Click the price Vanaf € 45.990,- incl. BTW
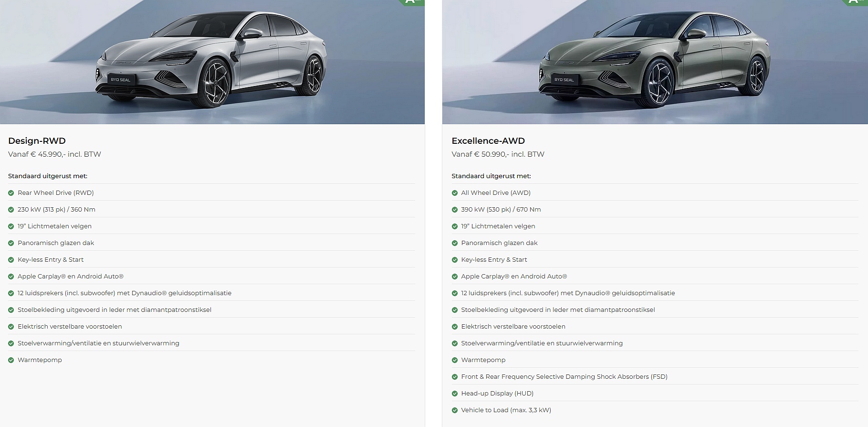The height and width of the screenshot is (427, 868). pyautogui.click(x=54, y=154)
